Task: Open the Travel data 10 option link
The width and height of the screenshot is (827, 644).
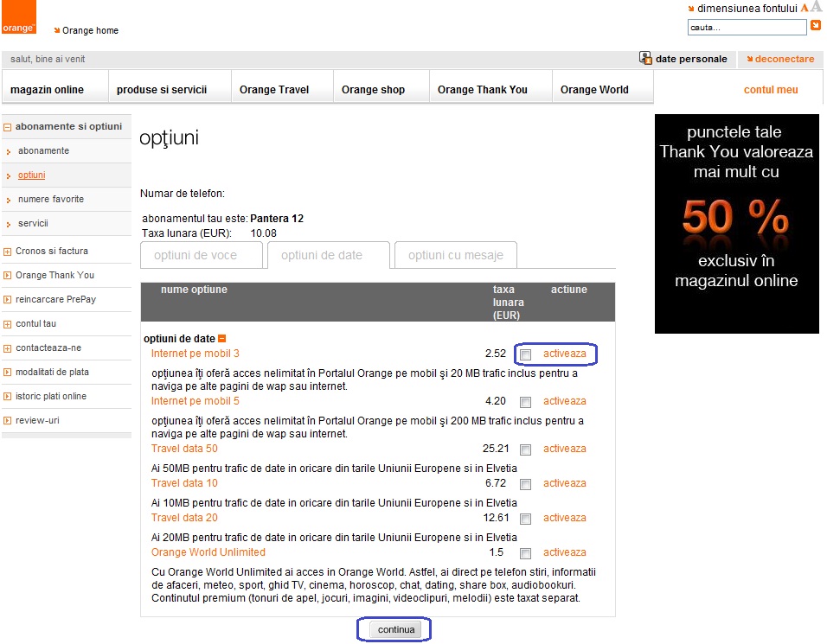Action: coord(184,483)
